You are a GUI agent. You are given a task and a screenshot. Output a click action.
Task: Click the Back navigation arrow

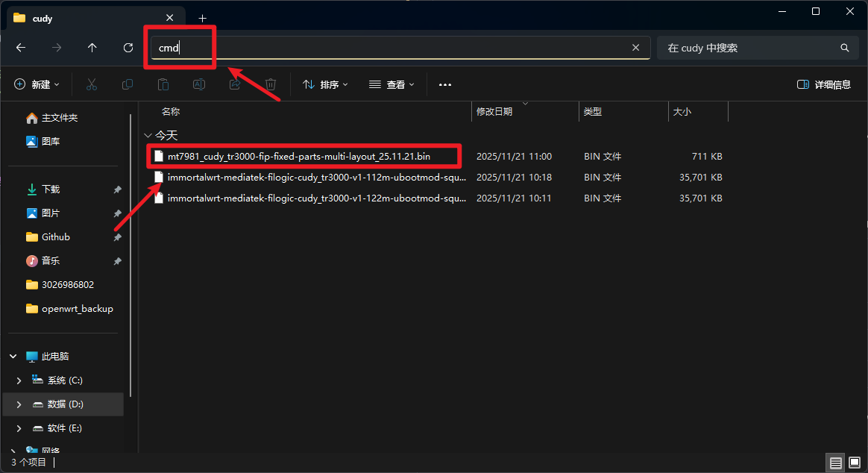coord(21,48)
